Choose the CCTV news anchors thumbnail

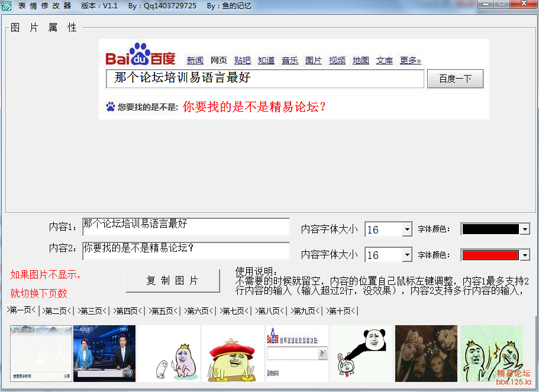[104, 353]
